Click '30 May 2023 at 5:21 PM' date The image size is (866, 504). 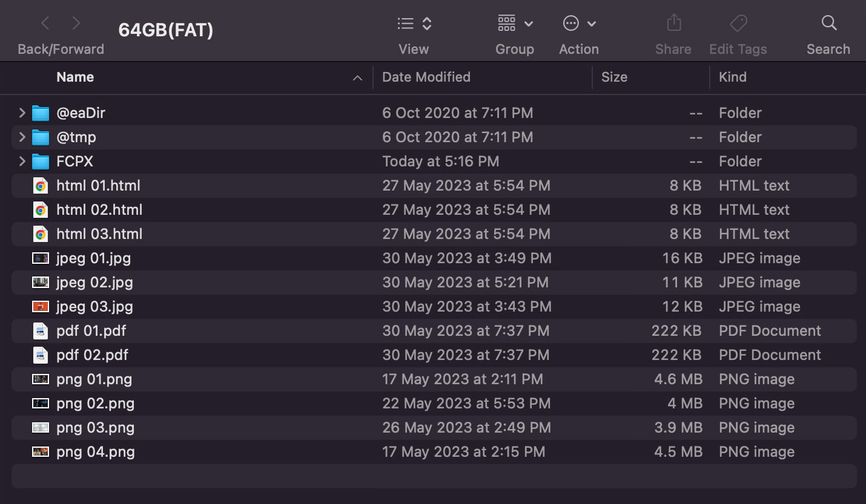click(x=465, y=283)
